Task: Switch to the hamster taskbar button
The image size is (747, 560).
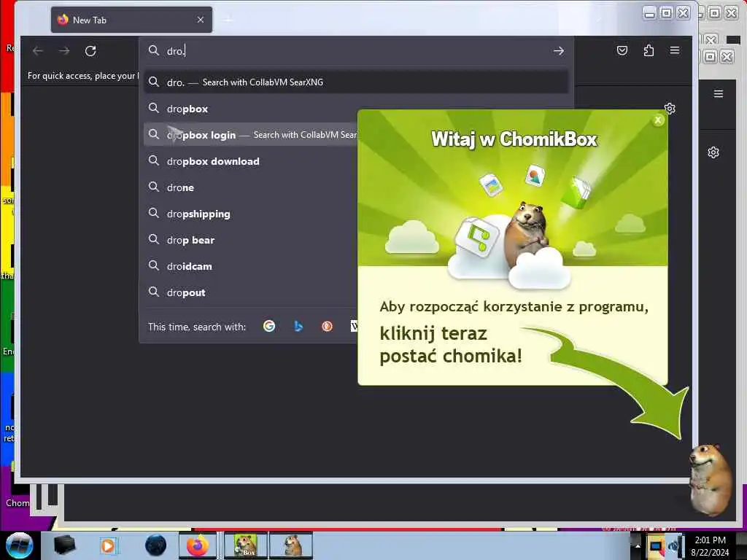Action: coord(291,545)
